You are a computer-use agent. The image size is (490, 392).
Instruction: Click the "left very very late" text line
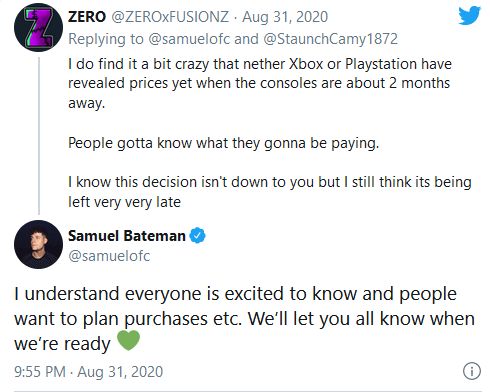pyautogui.click(x=124, y=202)
